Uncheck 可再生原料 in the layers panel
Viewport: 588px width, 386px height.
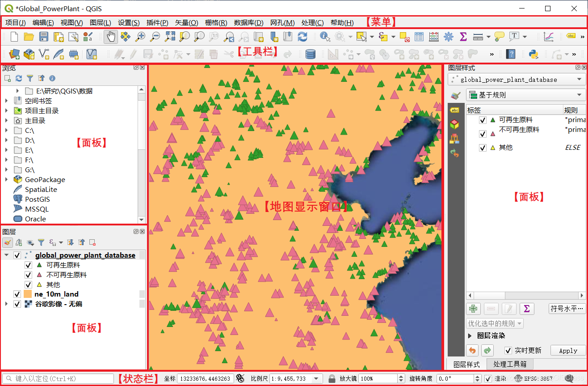coord(28,265)
